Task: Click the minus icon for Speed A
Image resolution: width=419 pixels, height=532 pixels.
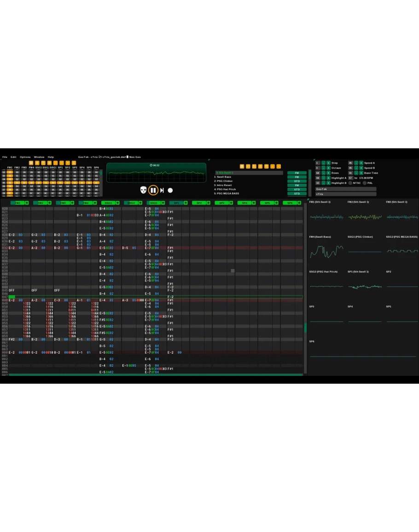Action: coord(356,163)
